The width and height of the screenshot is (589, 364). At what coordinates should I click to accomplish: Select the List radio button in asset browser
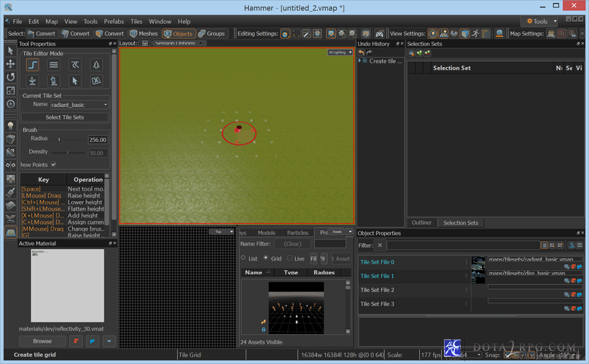click(x=243, y=258)
